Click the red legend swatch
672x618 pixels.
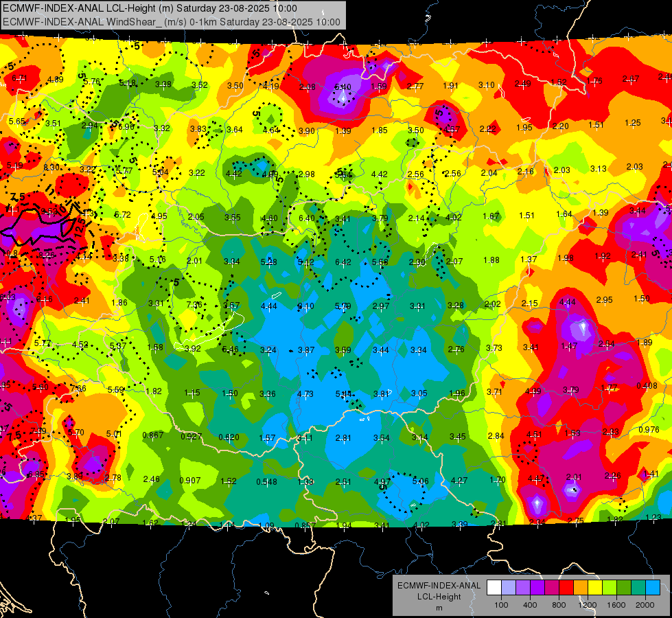point(566,588)
